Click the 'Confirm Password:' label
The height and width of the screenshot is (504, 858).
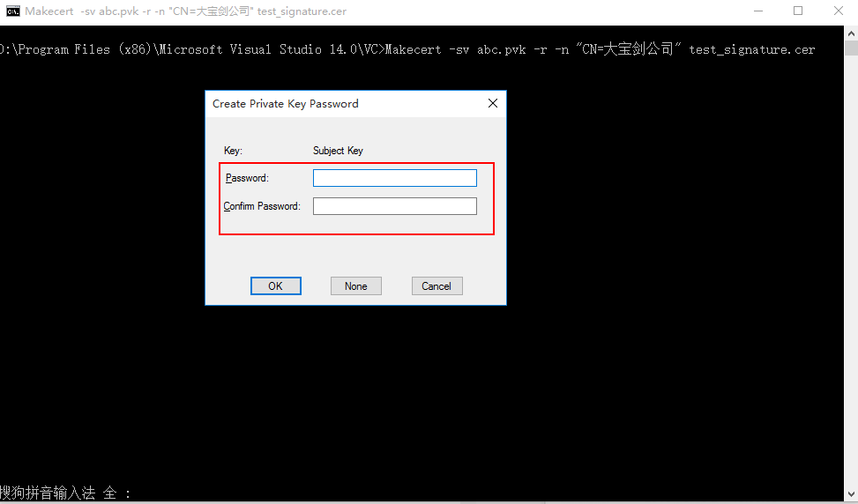(262, 206)
